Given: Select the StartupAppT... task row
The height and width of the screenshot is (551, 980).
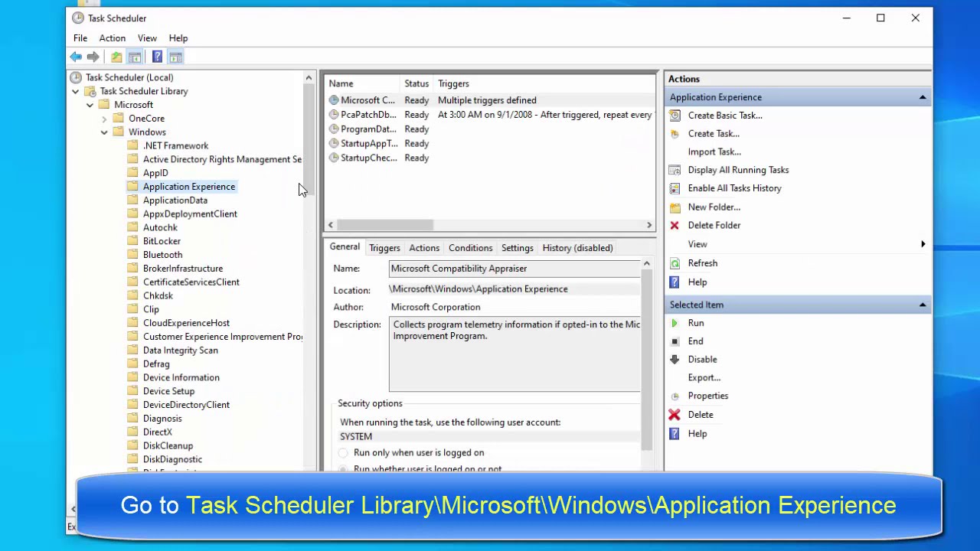Looking at the screenshot, I should 490,144.
